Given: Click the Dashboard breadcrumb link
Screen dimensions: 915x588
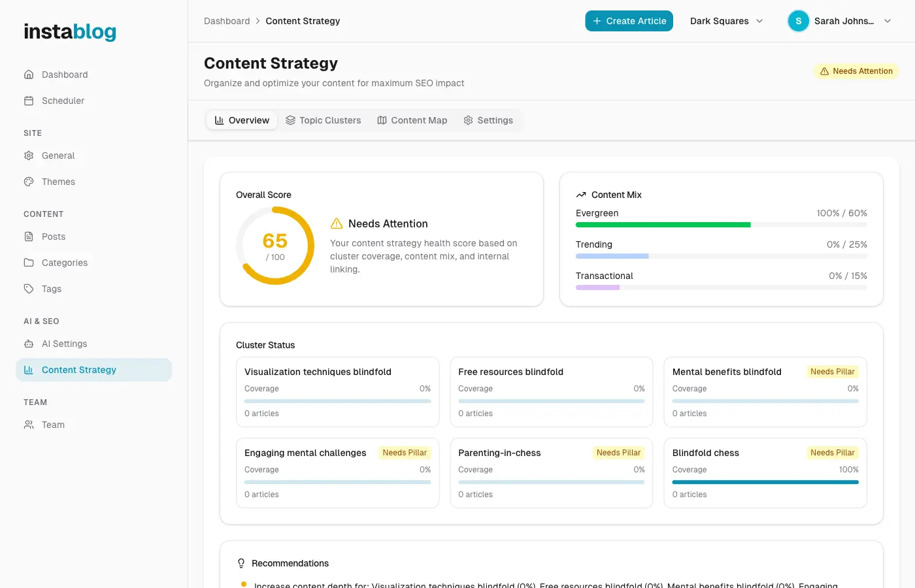Looking at the screenshot, I should pos(227,21).
